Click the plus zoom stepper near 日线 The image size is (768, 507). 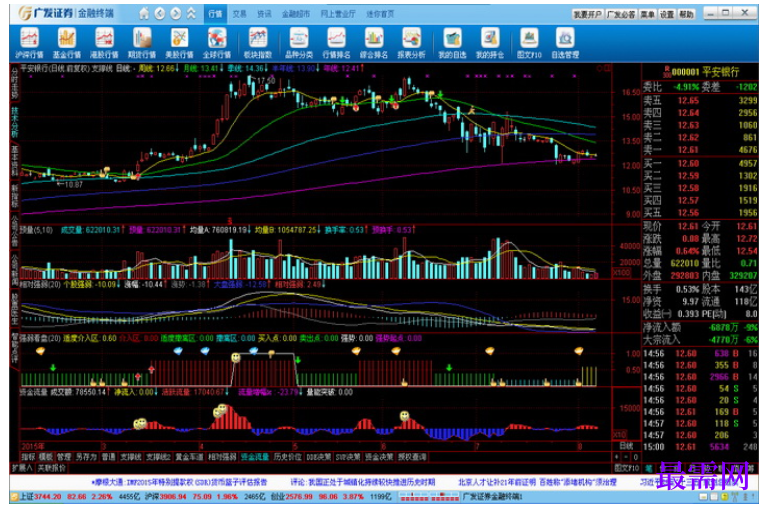(617, 457)
